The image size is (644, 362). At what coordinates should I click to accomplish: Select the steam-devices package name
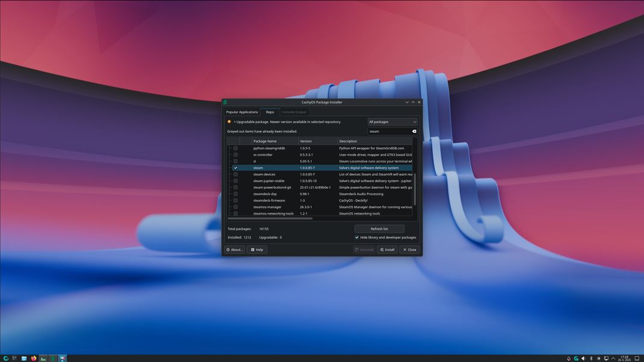pos(264,174)
